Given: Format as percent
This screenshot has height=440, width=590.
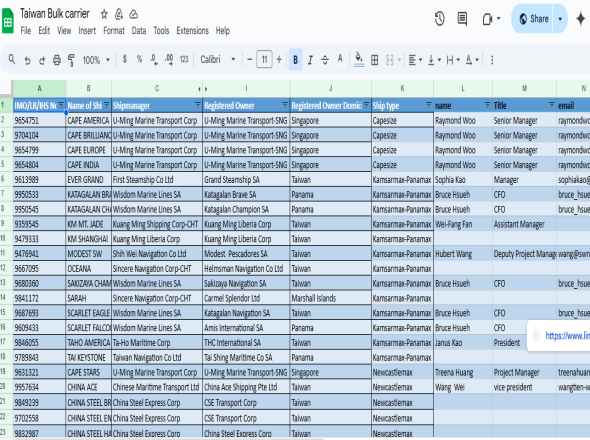Looking at the screenshot, I should click(140, 59).
